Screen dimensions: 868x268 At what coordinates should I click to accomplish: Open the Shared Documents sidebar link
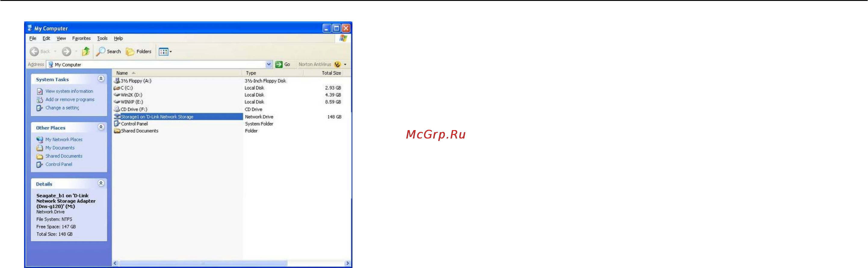coord(64,156)
